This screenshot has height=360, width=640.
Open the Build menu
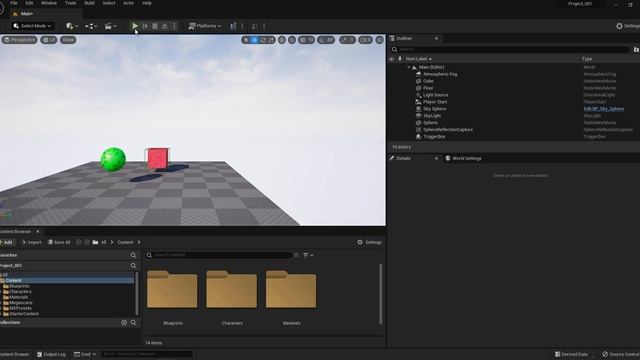pos(89,3)
